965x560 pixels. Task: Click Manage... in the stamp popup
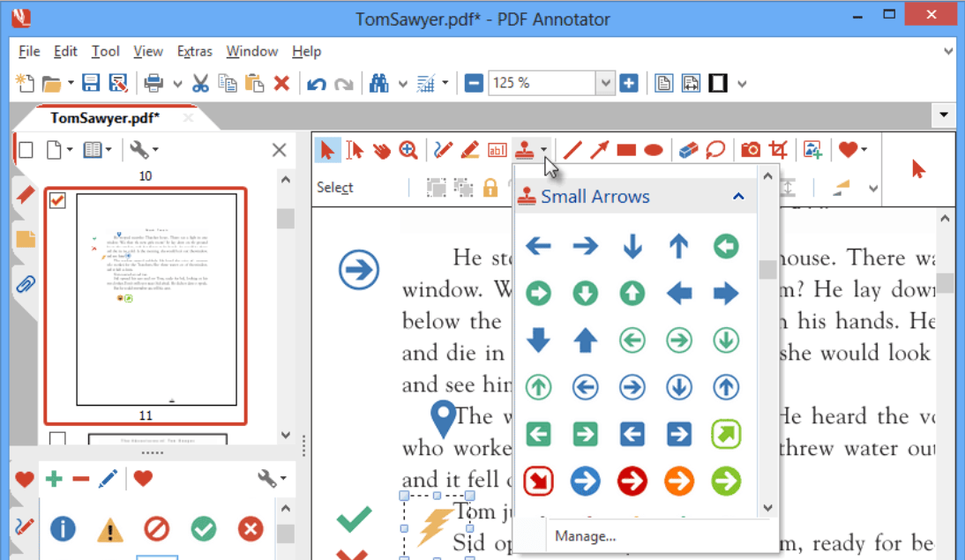tap(586, 536)
